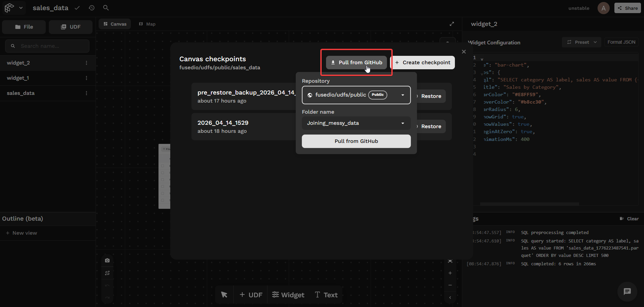Screen dimensions: 644x307
Task: Expand canvas to fullscreen arrows icon
Action: (x=452, y=24)
